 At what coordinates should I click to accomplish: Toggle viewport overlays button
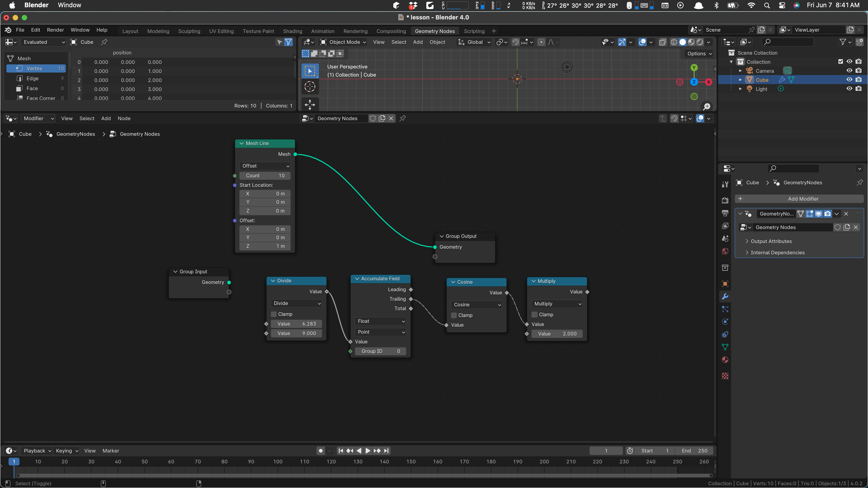click(x=642, y=42)
